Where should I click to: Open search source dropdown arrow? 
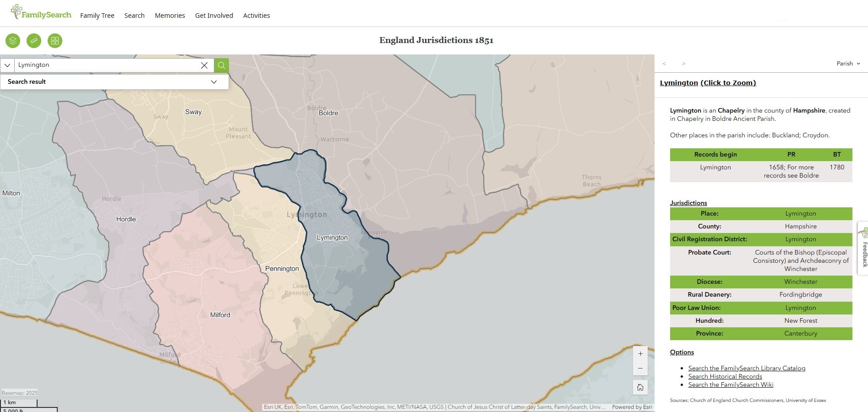pyautogui.click(x=7, y=65)
